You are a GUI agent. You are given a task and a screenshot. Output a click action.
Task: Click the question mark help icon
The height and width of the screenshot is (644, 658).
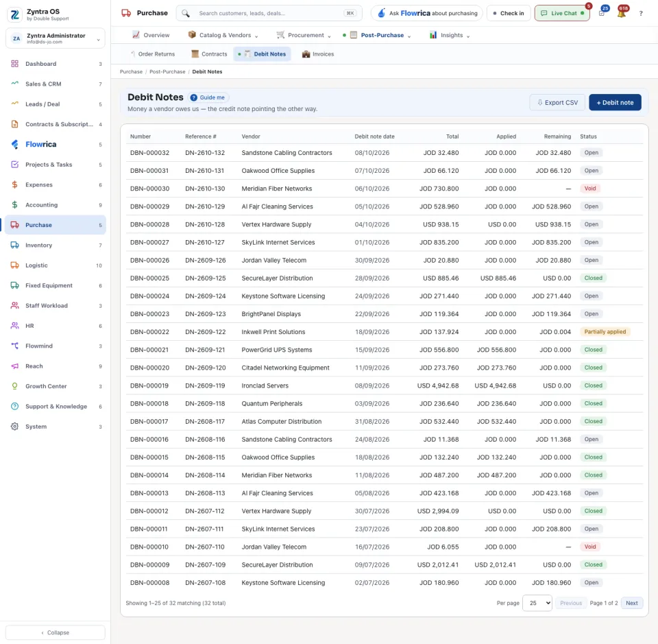coord(641,14)
